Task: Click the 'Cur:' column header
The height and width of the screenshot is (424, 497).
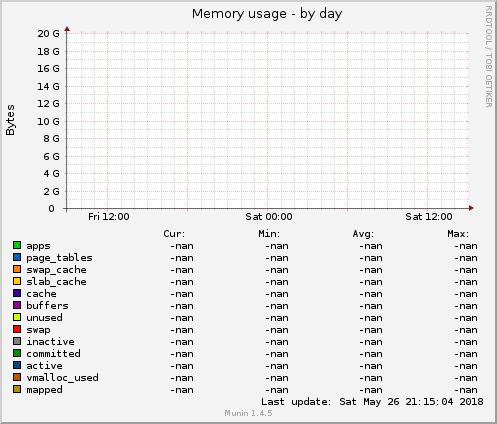Action: (x=174, y=234)
